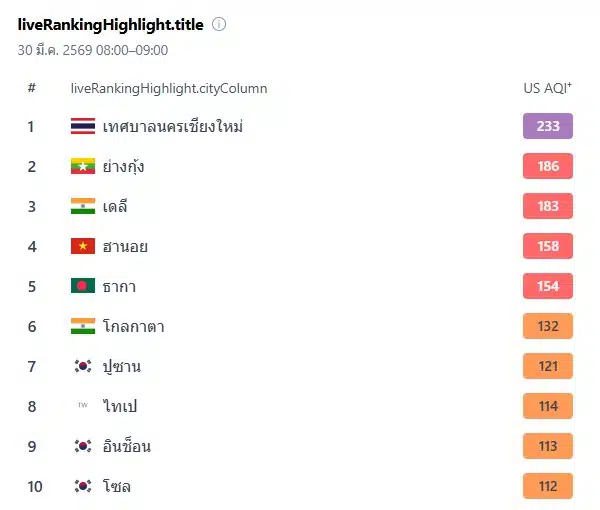Click the South Korea flag next to ปูซาน
The height and width of the screenshot is (510, 600).
coord(83,367)
